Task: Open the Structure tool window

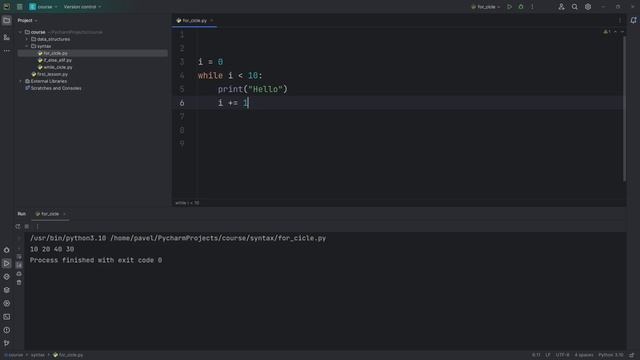Action: point(7,38)
